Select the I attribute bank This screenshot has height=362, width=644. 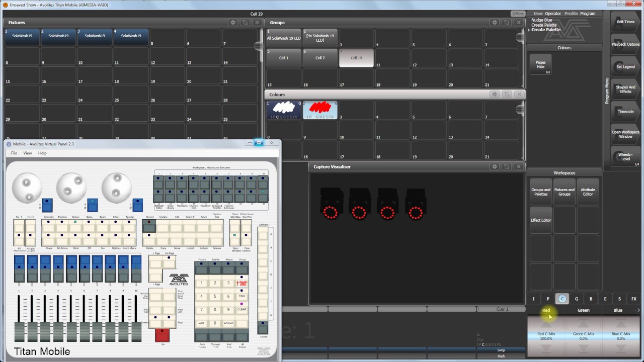coord(534,299)
